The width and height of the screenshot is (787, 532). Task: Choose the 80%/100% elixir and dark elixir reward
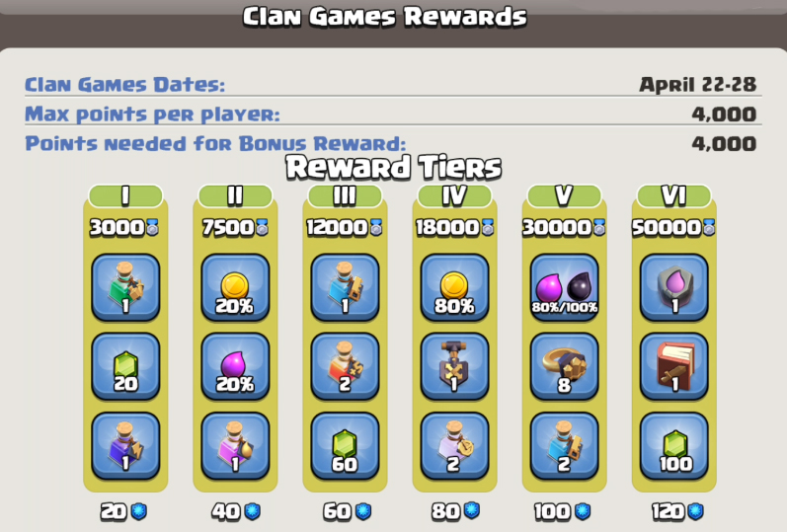[564, 287]
